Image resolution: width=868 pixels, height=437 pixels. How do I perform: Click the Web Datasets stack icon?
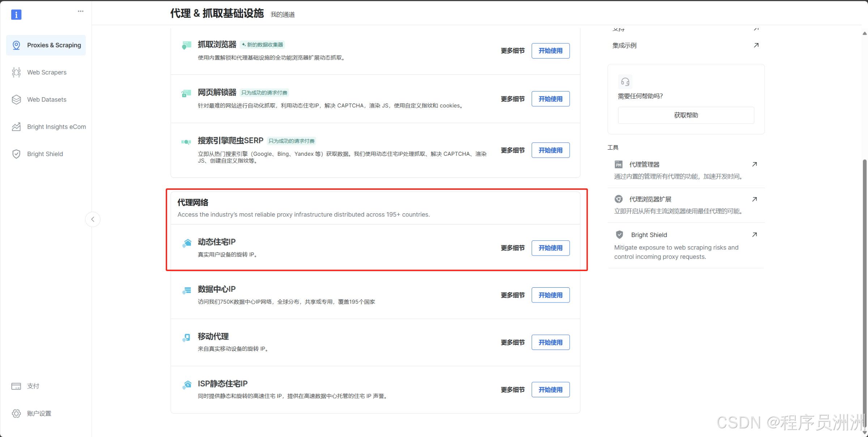click(x=16, y=99)
